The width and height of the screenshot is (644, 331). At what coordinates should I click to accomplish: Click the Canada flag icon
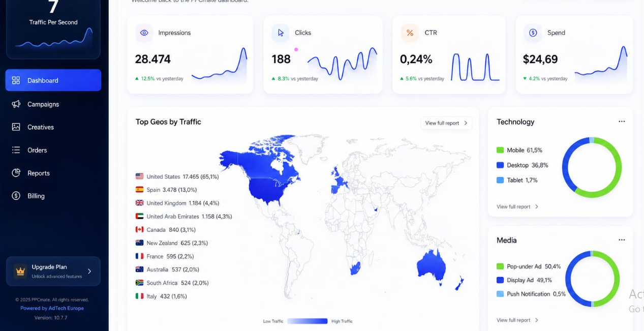[139, 229]
